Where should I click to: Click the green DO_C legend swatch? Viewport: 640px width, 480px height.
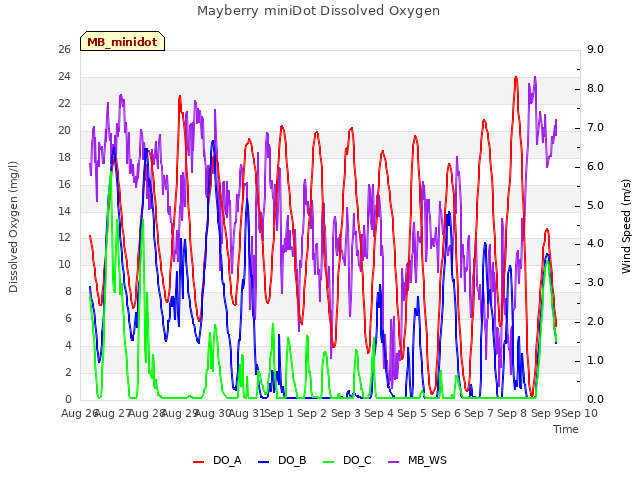[329, 461]
